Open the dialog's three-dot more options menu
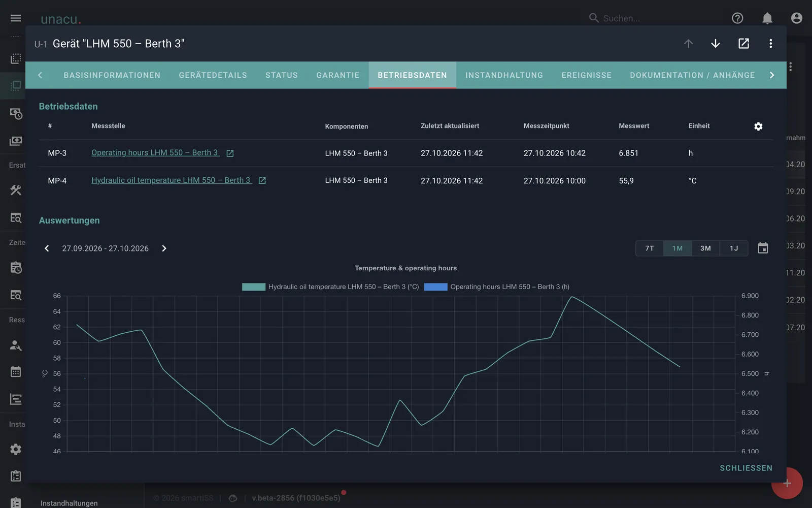 point(770,44)
